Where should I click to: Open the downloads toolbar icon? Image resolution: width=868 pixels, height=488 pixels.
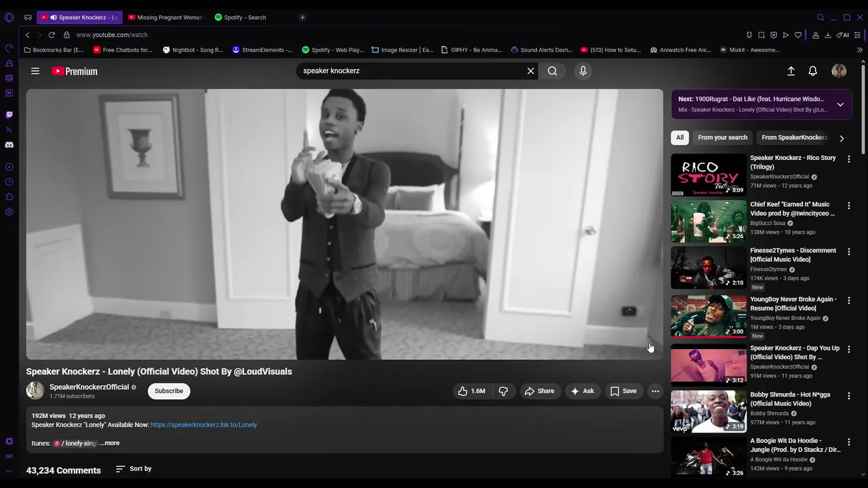point(828,35)
